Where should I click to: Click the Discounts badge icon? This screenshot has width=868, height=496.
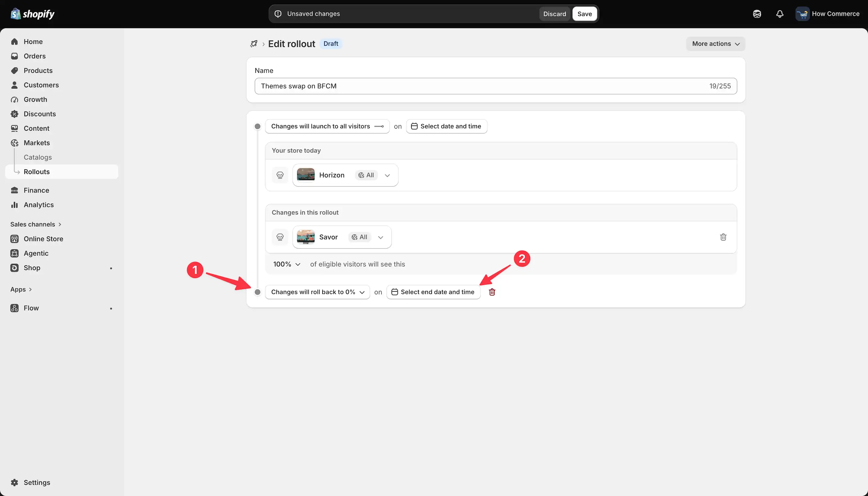point(14,114)
